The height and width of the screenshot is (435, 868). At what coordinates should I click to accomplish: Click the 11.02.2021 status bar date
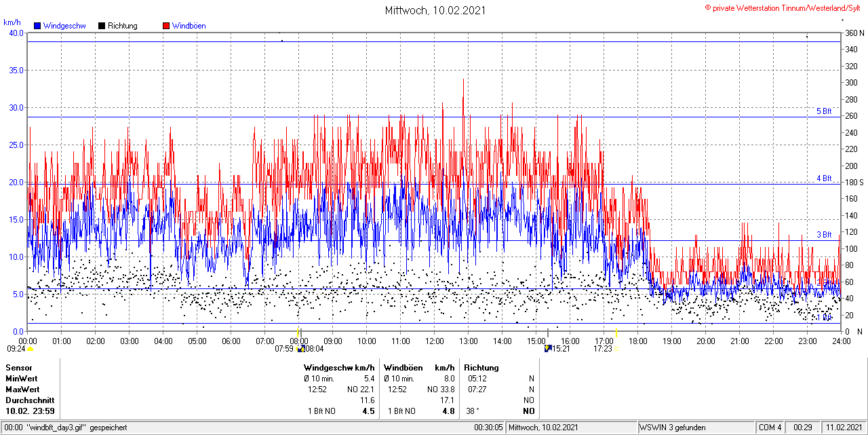click(x=844, y=428)
